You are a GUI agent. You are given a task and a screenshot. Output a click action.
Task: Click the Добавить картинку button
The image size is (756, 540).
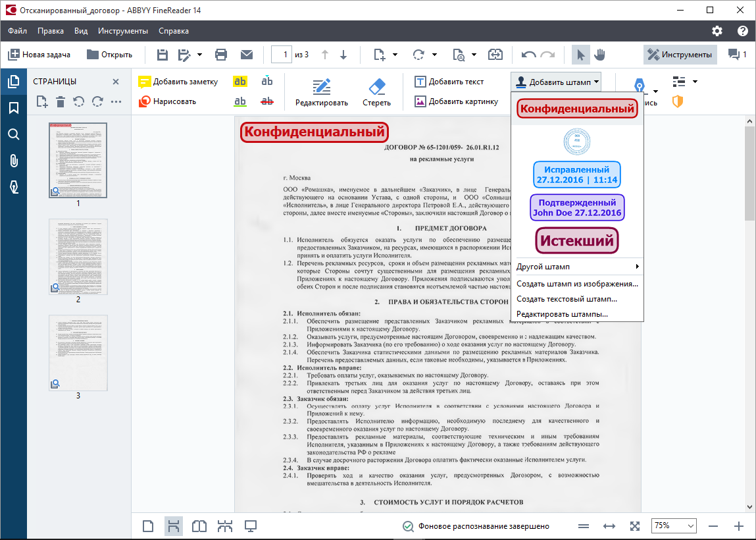click(456, 101)
